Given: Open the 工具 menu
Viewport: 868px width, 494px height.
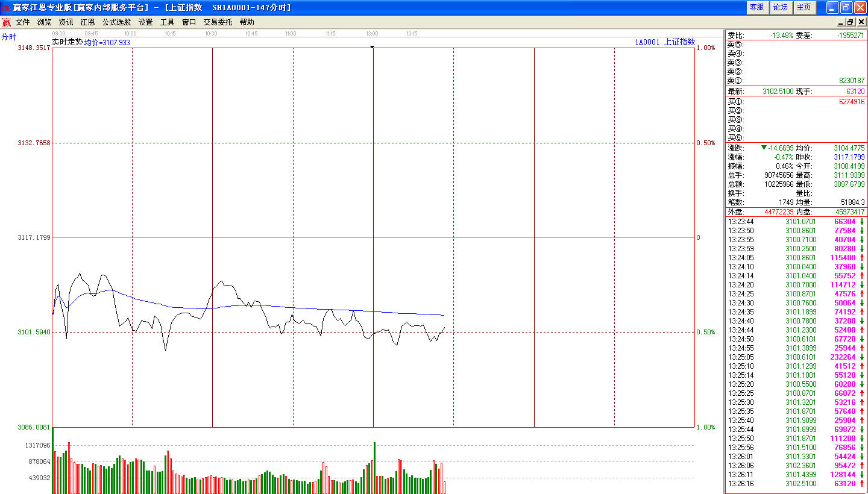Looking at the screenshot, I should (x=167, y=22).
